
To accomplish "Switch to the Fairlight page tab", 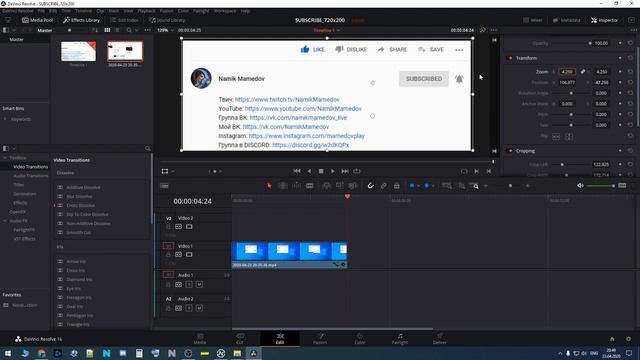I will (x=400, y=338).
